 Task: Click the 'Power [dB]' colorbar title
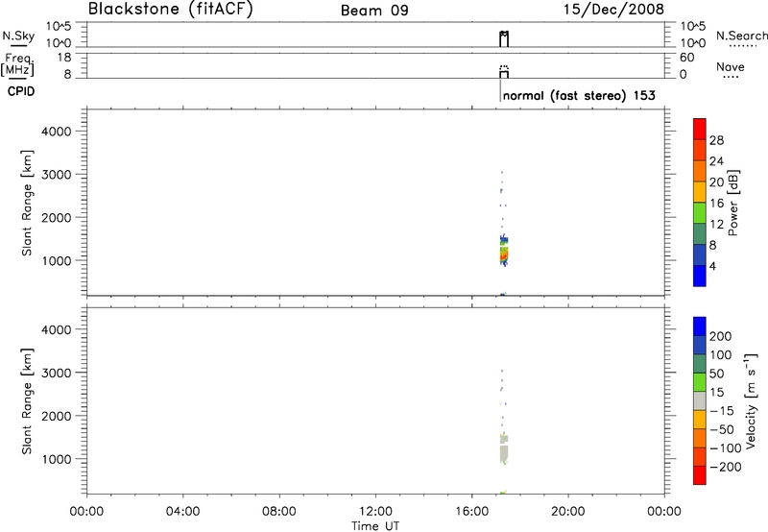tap(732, 203)
